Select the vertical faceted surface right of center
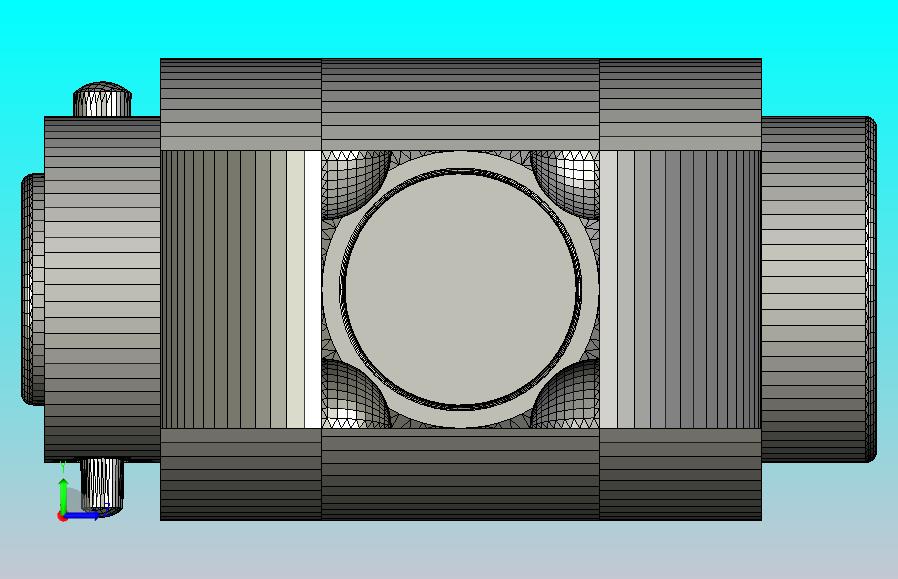898x579 pixels. click(680, 289)
